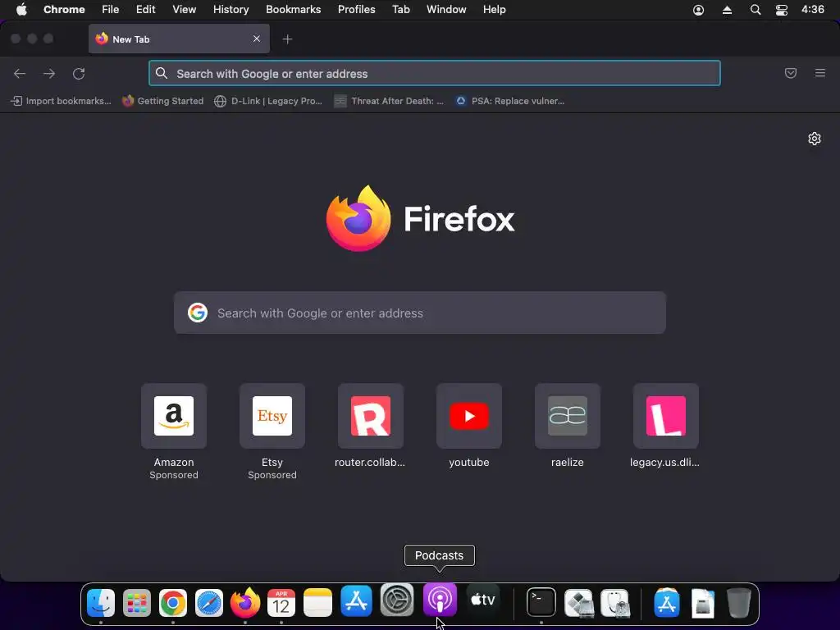Open the Chrome application menu
The image size is (840, 630).
64,10
